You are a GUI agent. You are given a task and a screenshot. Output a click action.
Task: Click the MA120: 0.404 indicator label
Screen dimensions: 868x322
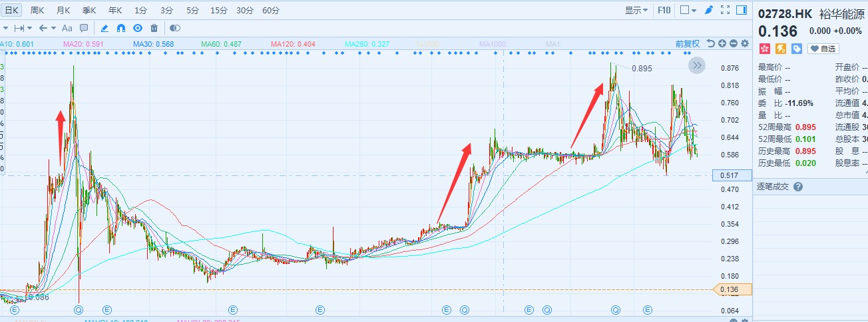pyautogui.click(x=294, y=44)
